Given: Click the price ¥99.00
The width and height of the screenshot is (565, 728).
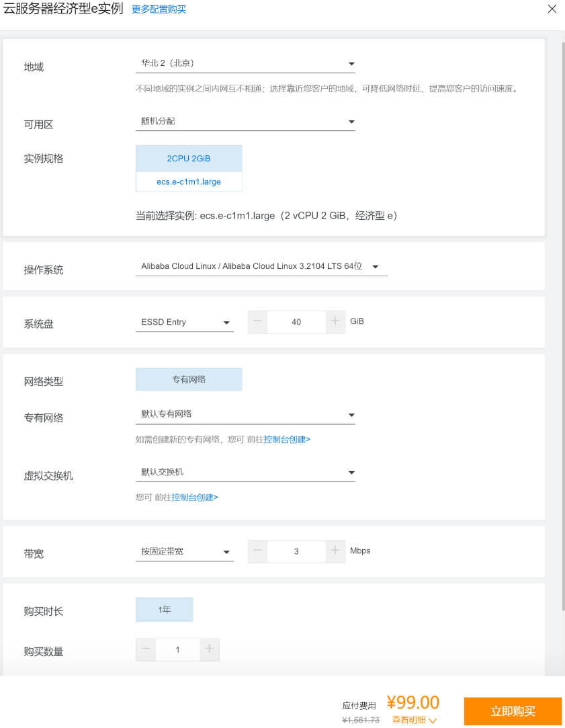Looking at the screenshot, I should click(413, 702).
